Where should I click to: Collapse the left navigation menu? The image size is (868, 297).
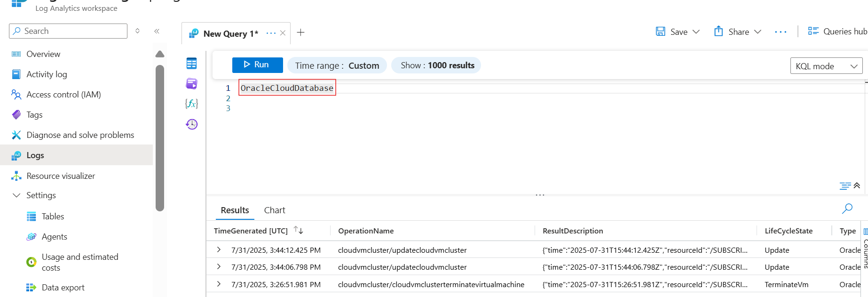157,31
